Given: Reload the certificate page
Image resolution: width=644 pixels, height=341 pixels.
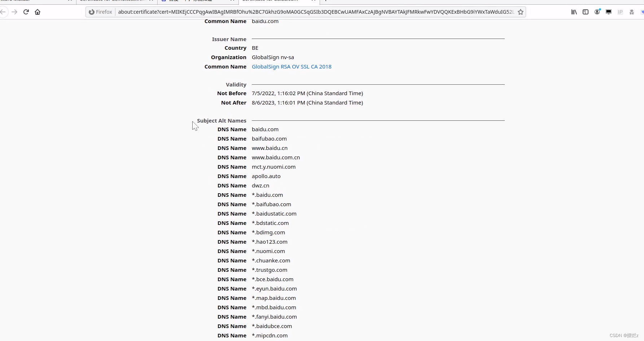Looking at the screenshot, I should [26, 12].
